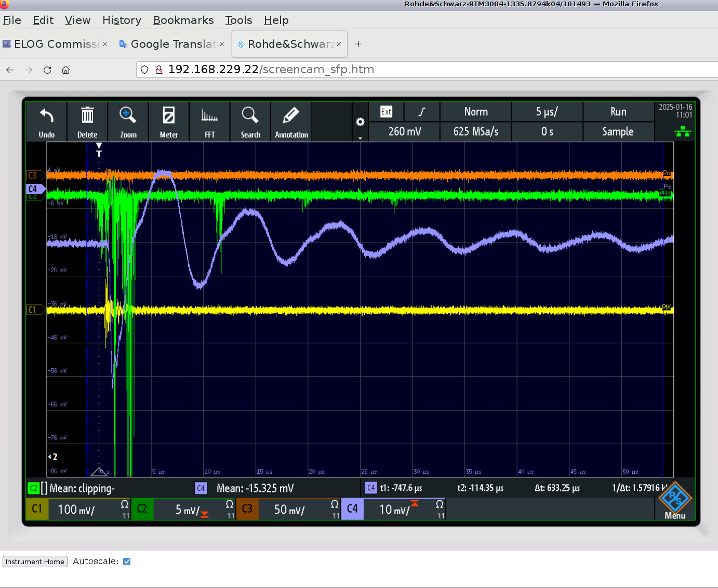Open the Sample acquisition mode selector
This screenshot has height=588, width=718.
click(618, 131)
